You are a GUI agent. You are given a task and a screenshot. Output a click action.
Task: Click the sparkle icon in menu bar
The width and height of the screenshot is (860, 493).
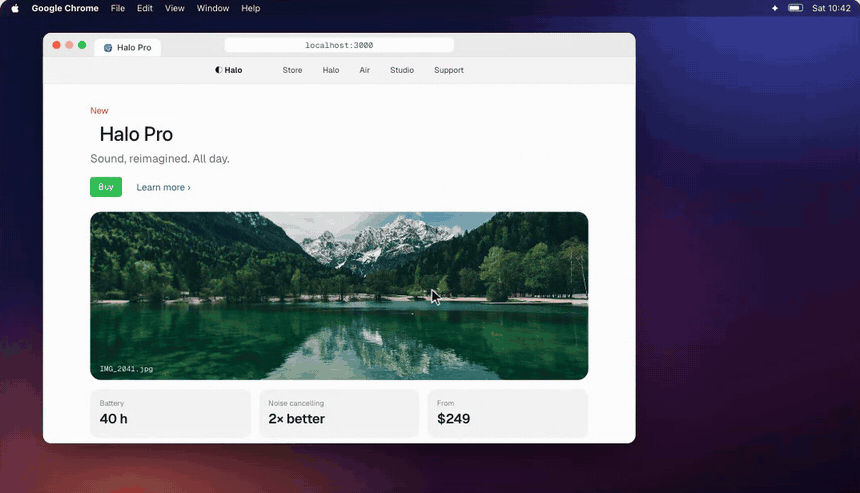(x=774, y=8)
